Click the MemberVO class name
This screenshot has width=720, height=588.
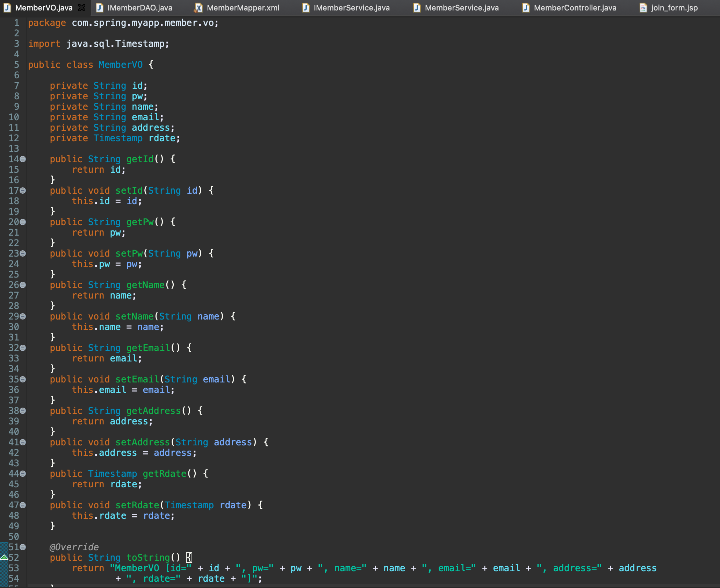[x=120, y=65]
